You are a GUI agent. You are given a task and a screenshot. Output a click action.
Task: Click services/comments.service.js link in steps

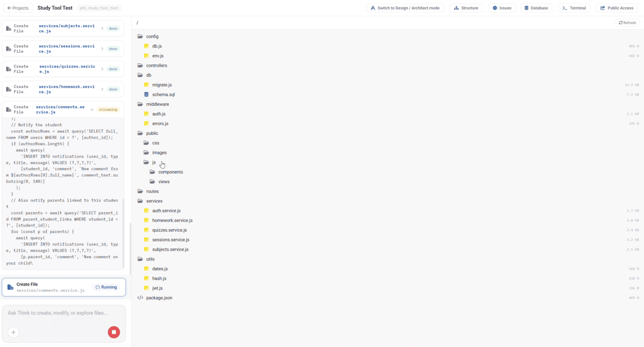click(60, 110)
